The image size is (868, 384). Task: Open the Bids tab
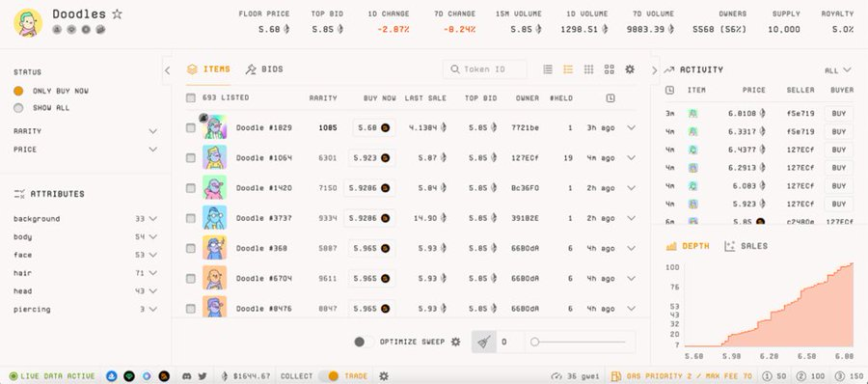point(264,69)
